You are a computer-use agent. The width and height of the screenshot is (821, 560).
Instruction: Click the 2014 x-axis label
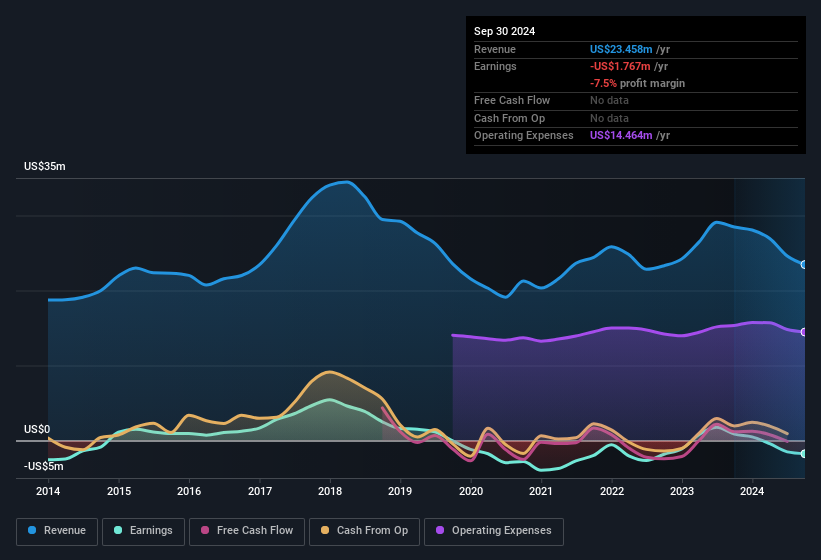click(x=48, y=491)
